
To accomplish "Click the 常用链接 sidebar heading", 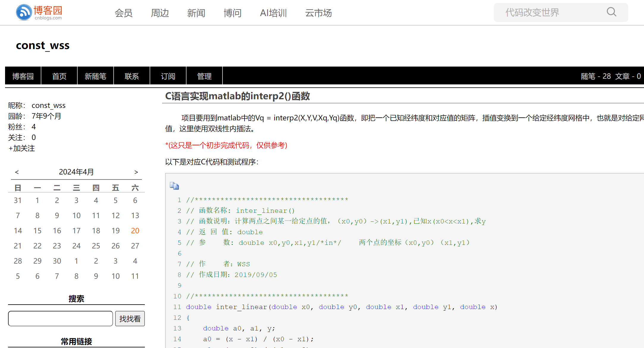I will pos(76,341).
